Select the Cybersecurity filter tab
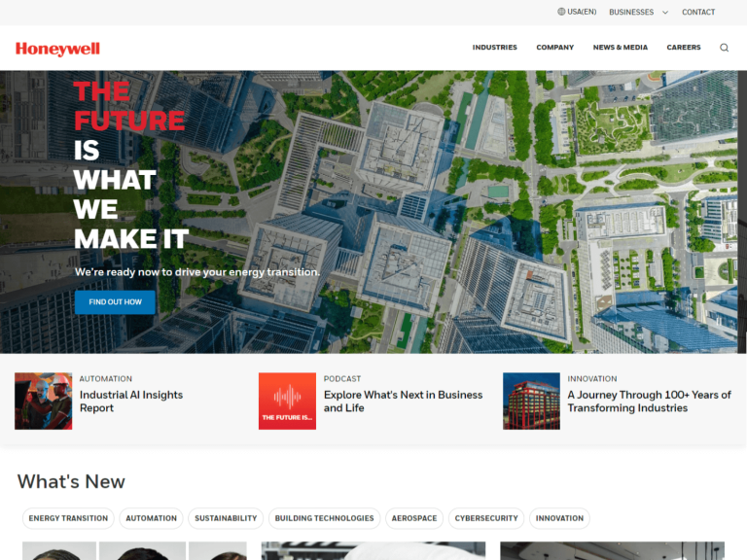This screenshot has width=747, height=560. (486, 518)
